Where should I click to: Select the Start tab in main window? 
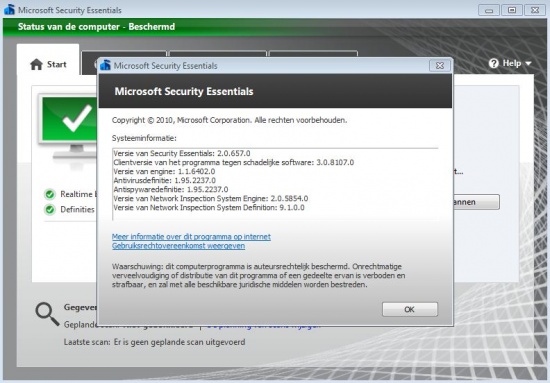point(48,60)
